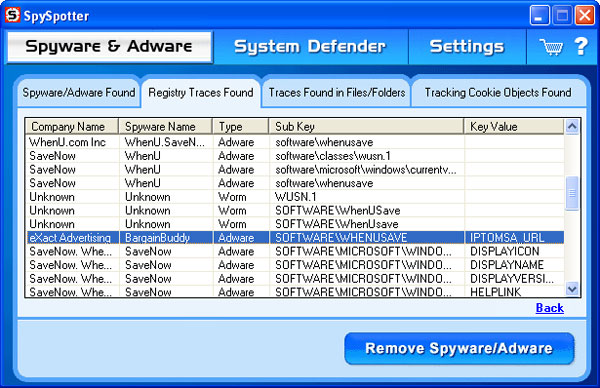Viewport: 600px width, 388px height.
Task: Close the SpySpotter window
Action: (x=585, y=15)
